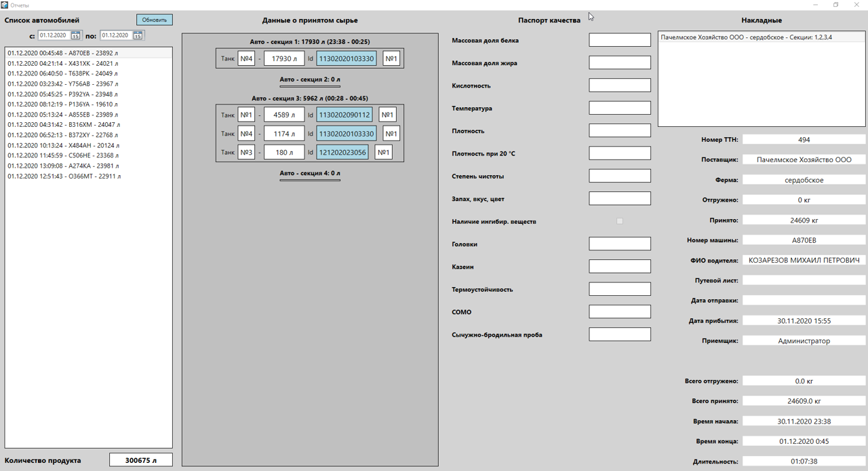This screenshot has width=868, height=471.
Task: Choose the А484АН 10:13:24 entry
Action: 63,145
